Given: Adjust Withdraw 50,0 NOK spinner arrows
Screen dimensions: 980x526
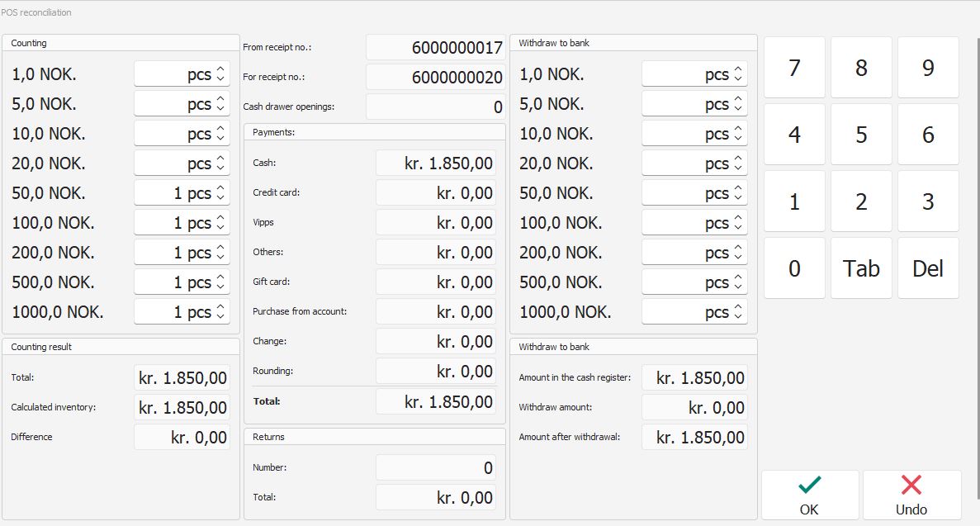Looking at the screenshot, I should (738, 192).
